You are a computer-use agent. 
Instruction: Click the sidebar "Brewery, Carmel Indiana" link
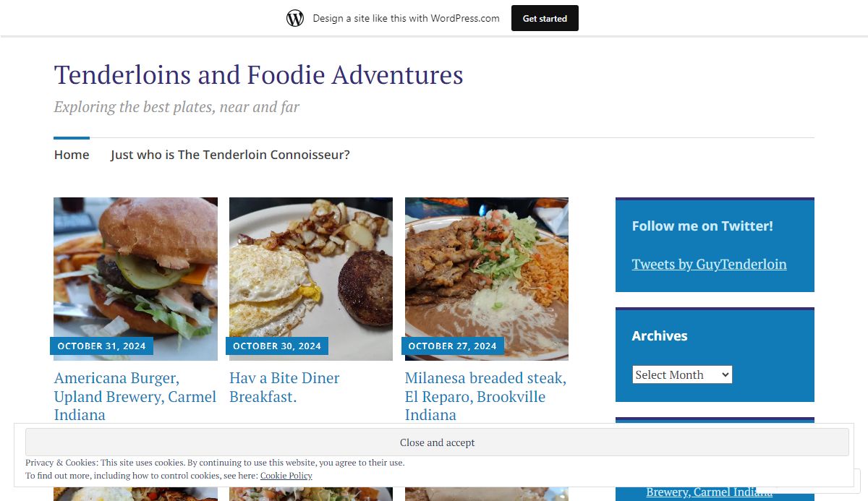(x=709, y=492)
